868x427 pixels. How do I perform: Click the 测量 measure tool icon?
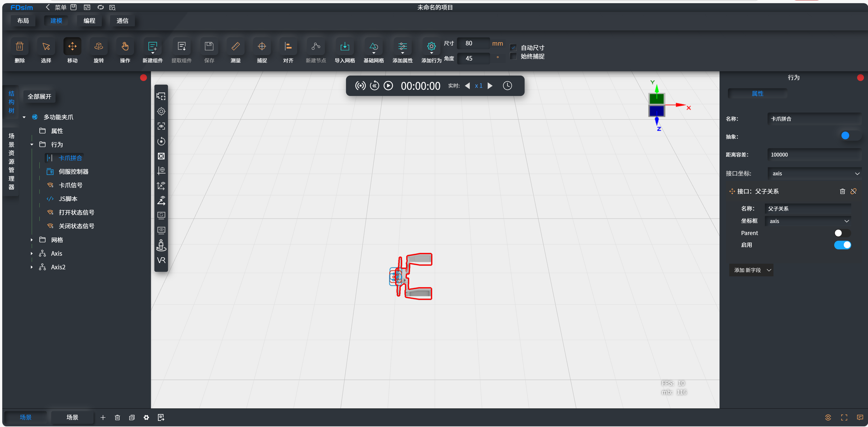pos(235,47)
